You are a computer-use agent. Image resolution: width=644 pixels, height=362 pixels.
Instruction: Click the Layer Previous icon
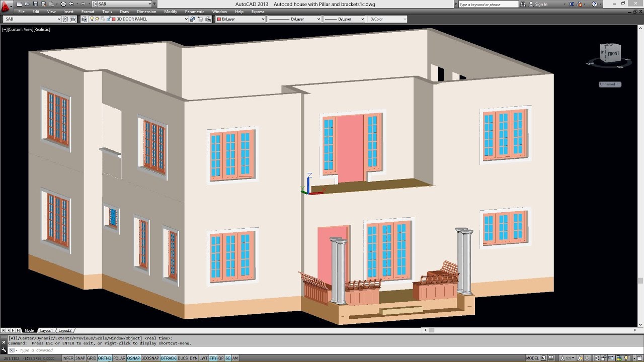pos(200,19)
